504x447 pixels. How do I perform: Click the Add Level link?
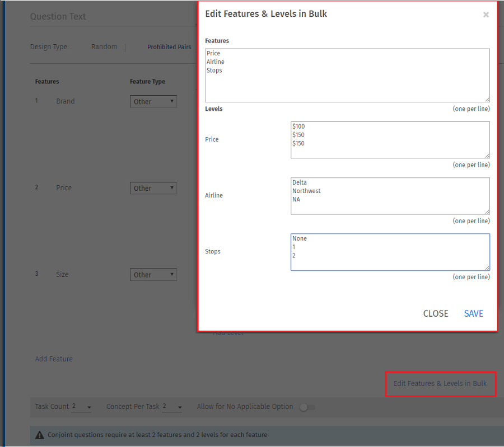pyautogui.click(x=228, y=332)
